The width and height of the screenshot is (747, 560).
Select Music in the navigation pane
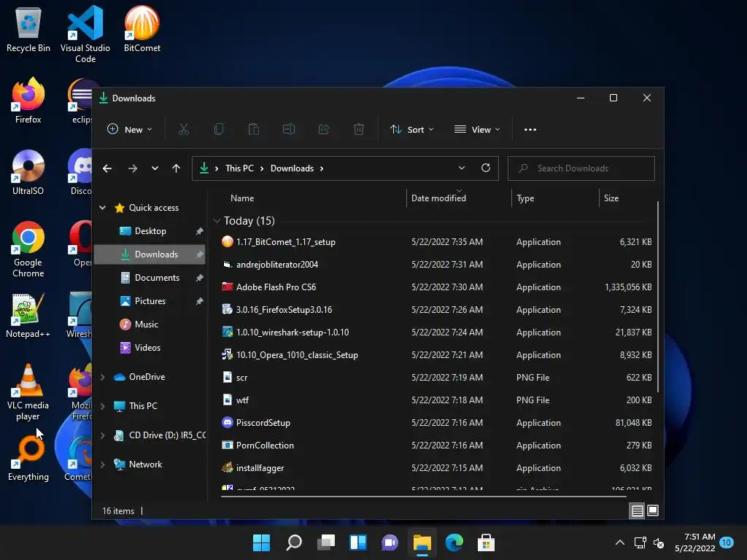[150, 324]
